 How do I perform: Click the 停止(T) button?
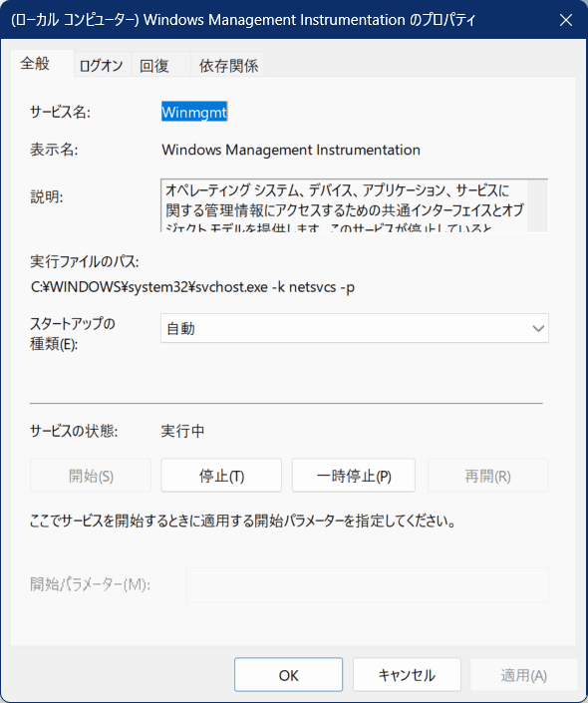coord(221,476)
